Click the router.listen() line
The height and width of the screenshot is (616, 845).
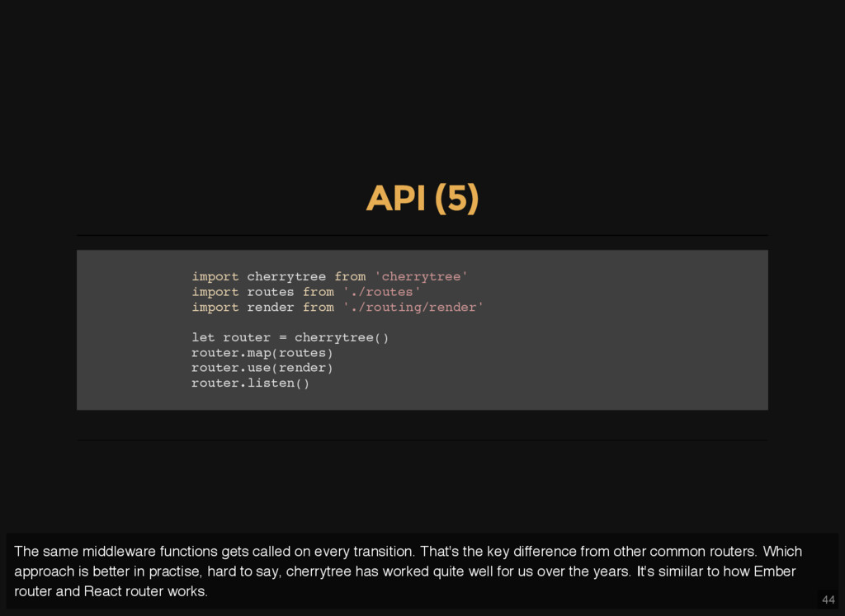click(250, 383)
